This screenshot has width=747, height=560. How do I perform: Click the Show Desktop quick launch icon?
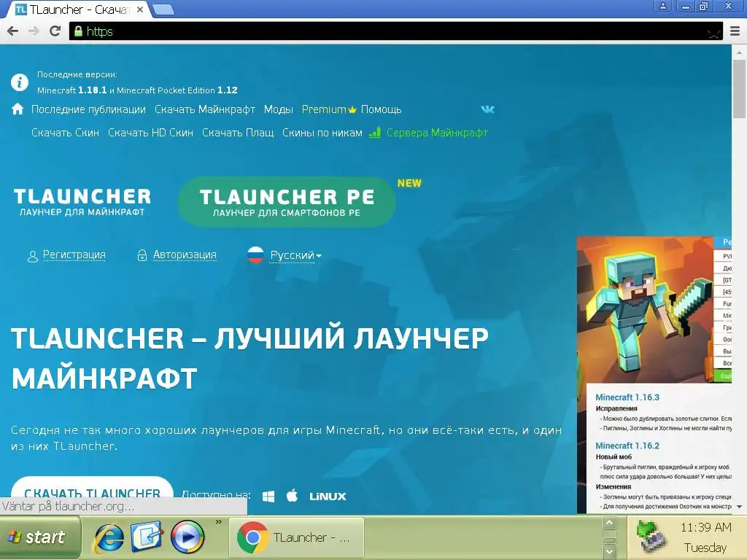click(x=147, y=536)
